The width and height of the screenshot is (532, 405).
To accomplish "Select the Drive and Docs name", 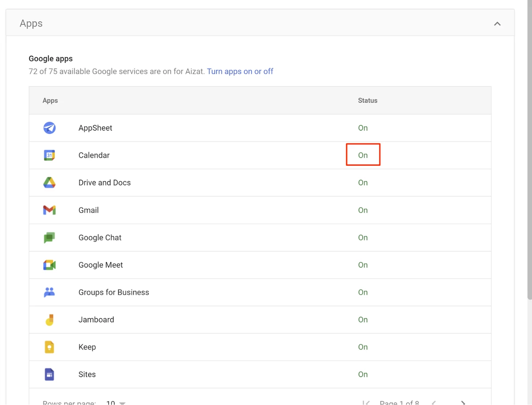I will (x=105, y=183).
